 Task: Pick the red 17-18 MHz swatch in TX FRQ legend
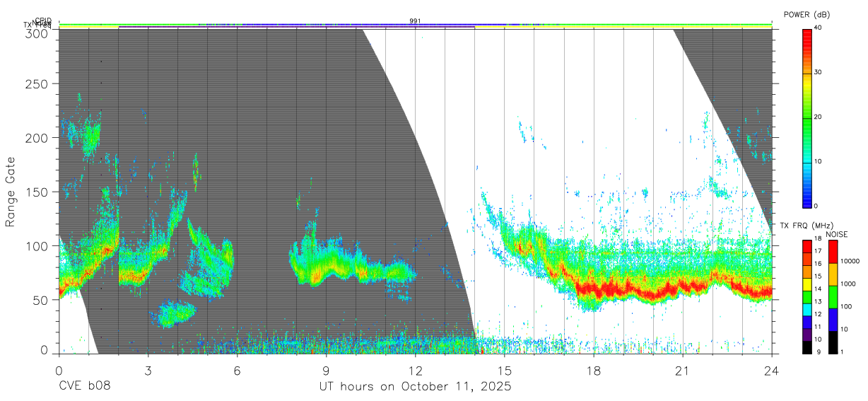[x=807, y=245]
